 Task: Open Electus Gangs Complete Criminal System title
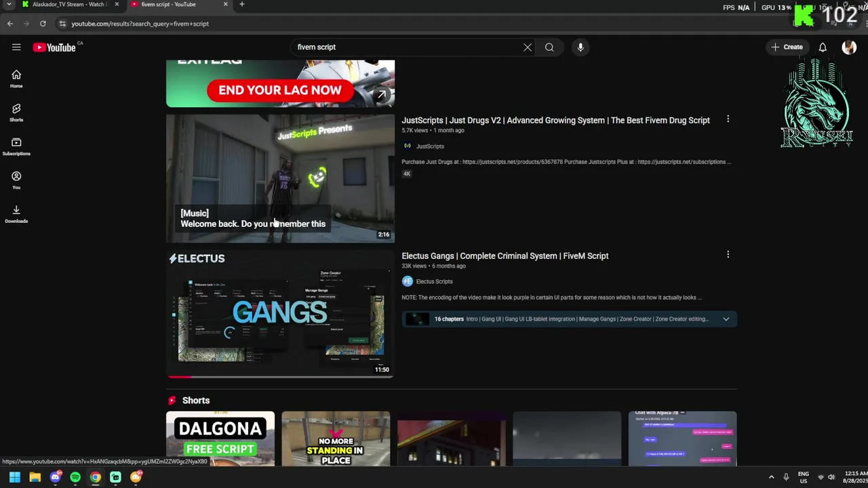coord(505,256)
